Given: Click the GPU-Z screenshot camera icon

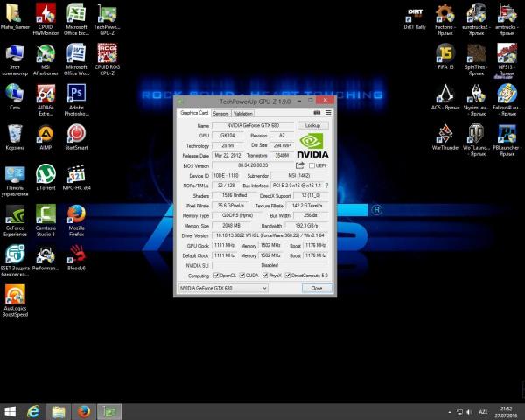Looking at the screenshot, I should click(x=316, y=113).
